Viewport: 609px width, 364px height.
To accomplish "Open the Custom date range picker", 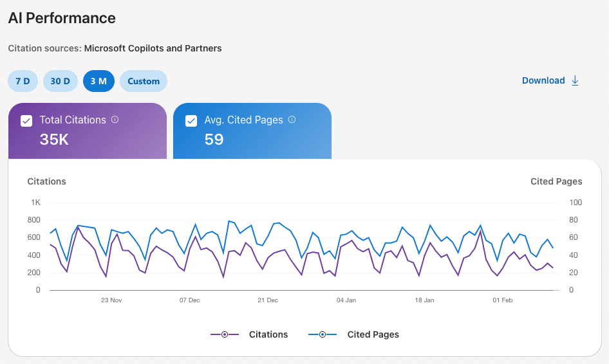I will point(144,81).
